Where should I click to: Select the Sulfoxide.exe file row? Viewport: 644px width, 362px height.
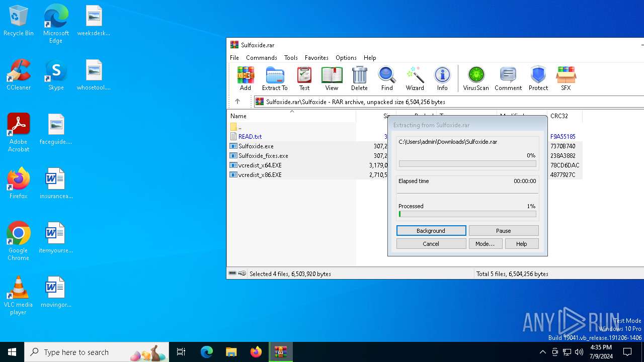[405, 146]
